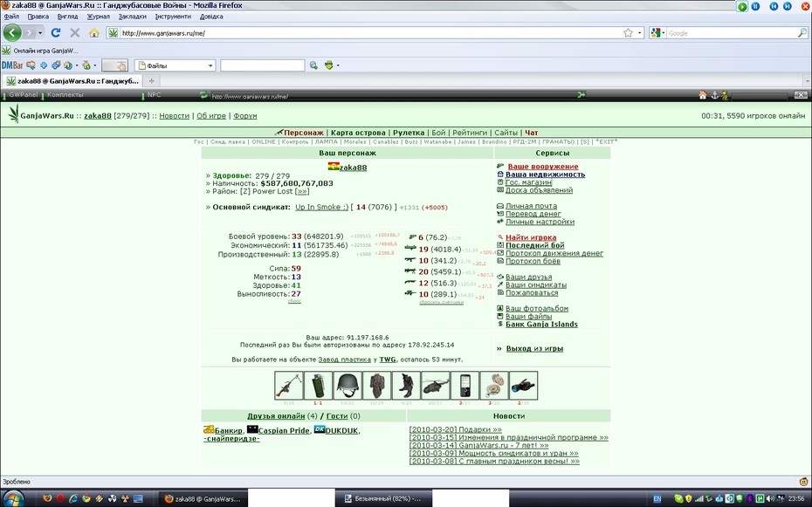Launch Internet Explorer from quick launch
This screenshot has height=507, width=812.
point(73,499)
